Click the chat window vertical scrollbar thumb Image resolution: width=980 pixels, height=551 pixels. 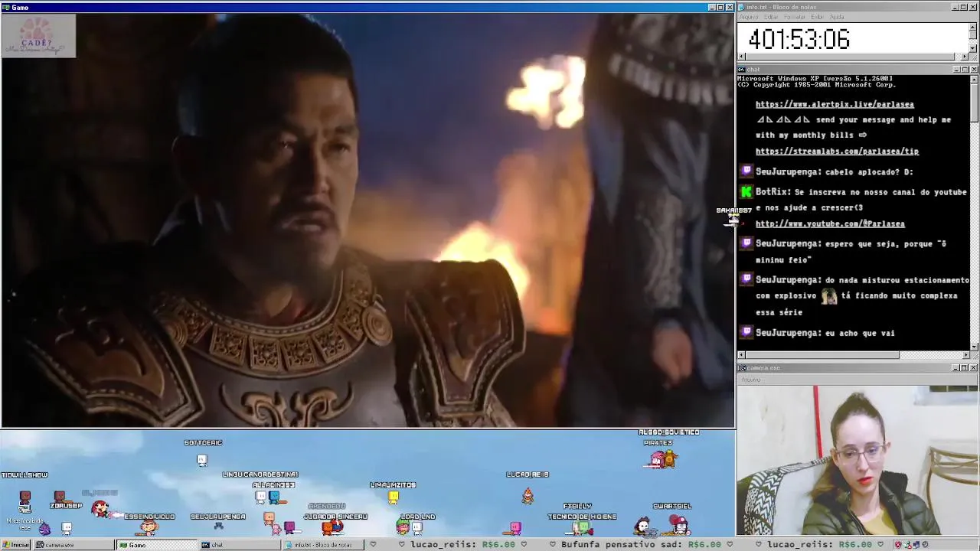973,102
